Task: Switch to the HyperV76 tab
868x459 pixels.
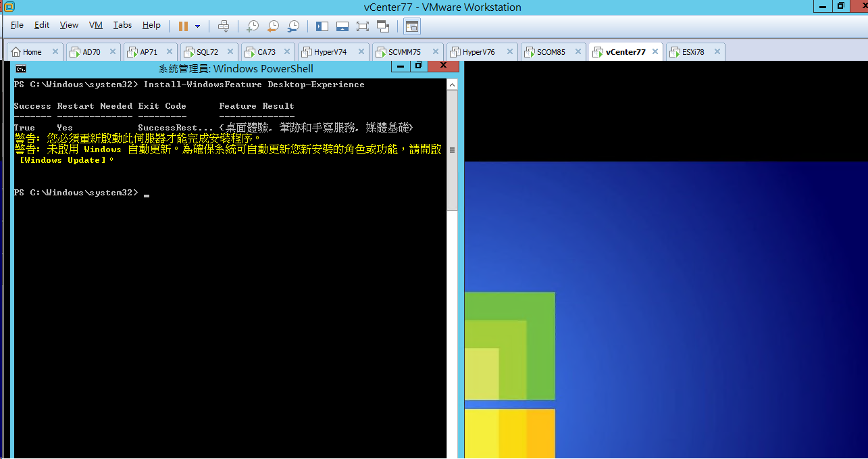Action: click(x=482, y=52)
